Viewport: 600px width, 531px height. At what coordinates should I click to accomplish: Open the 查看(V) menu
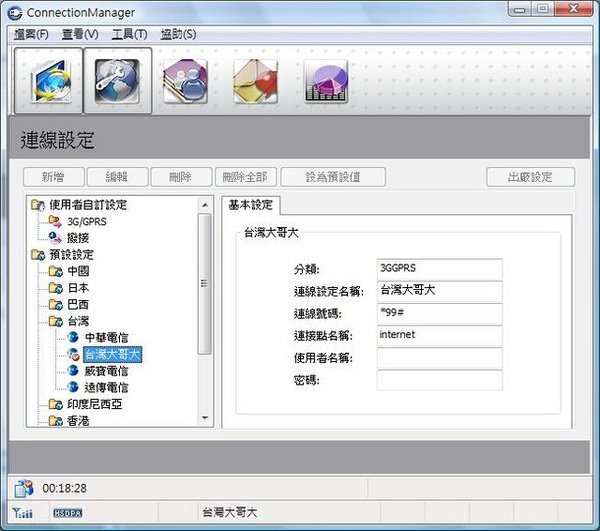tap(80, 34)
